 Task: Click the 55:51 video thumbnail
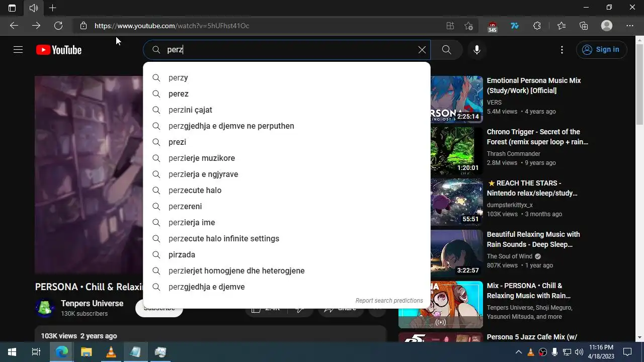tap(456, 202)
